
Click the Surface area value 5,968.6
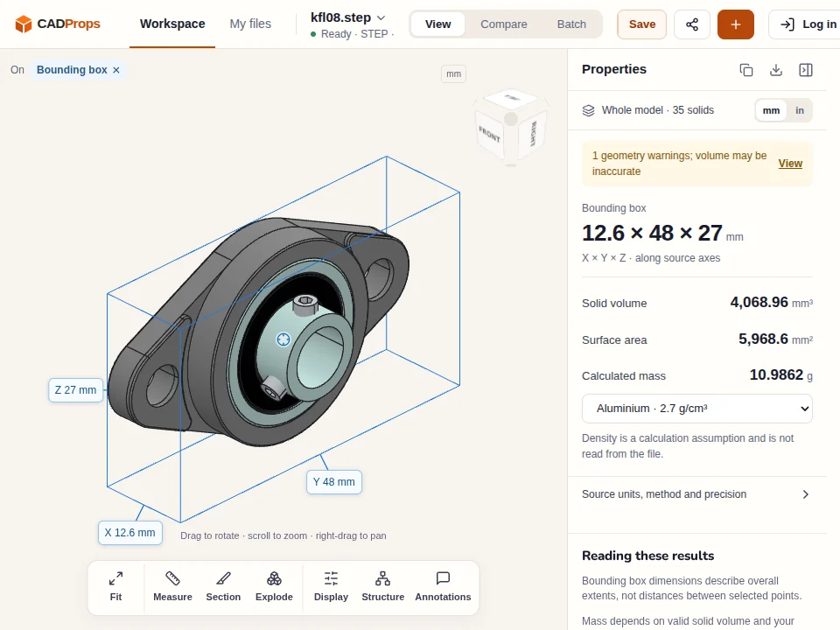[763, 339]
